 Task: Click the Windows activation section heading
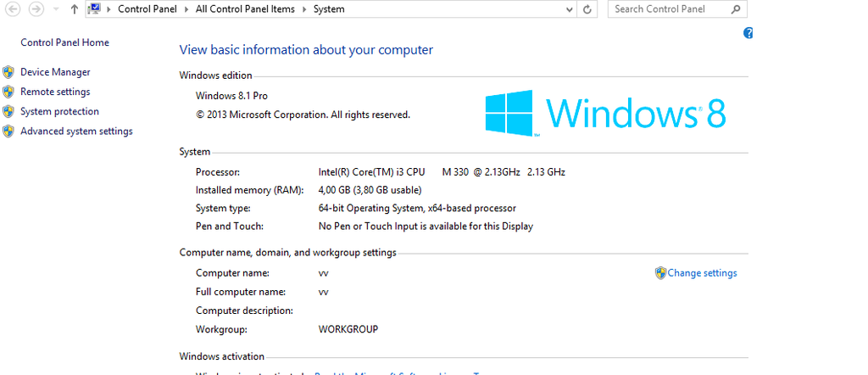[x=222, y=356]
